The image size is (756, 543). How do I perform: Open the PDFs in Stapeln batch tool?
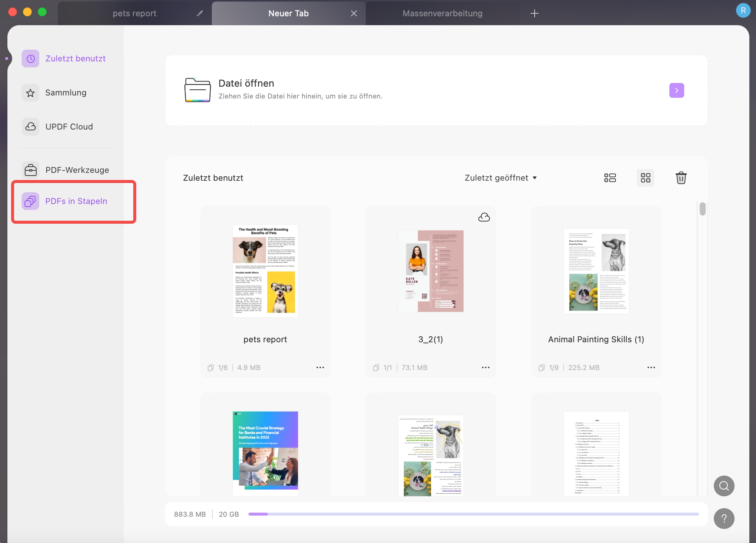pos(76,201)
